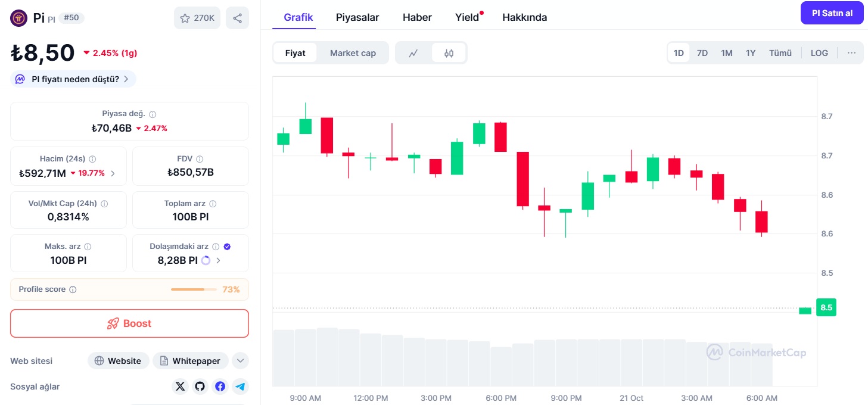Click info icon next to FDV
This screenshot has height=405, width=868.
click(200, 159)
